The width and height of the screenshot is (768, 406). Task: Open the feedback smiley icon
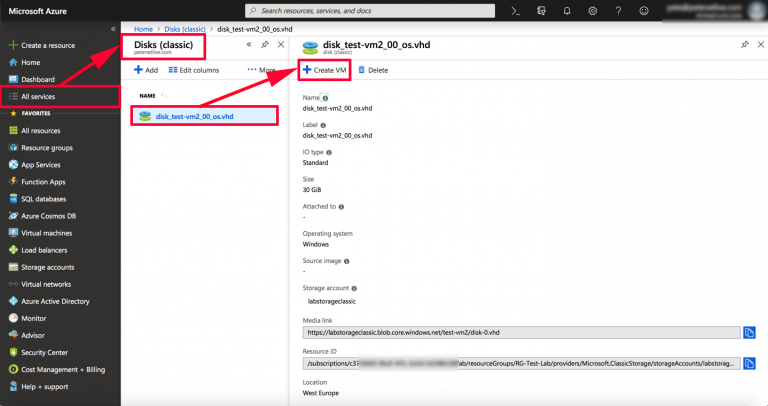644,11
